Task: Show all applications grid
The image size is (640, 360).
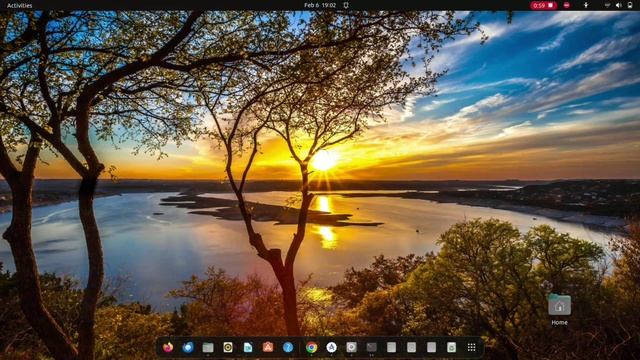Action: pyautogui.click(x=471, y=347)
